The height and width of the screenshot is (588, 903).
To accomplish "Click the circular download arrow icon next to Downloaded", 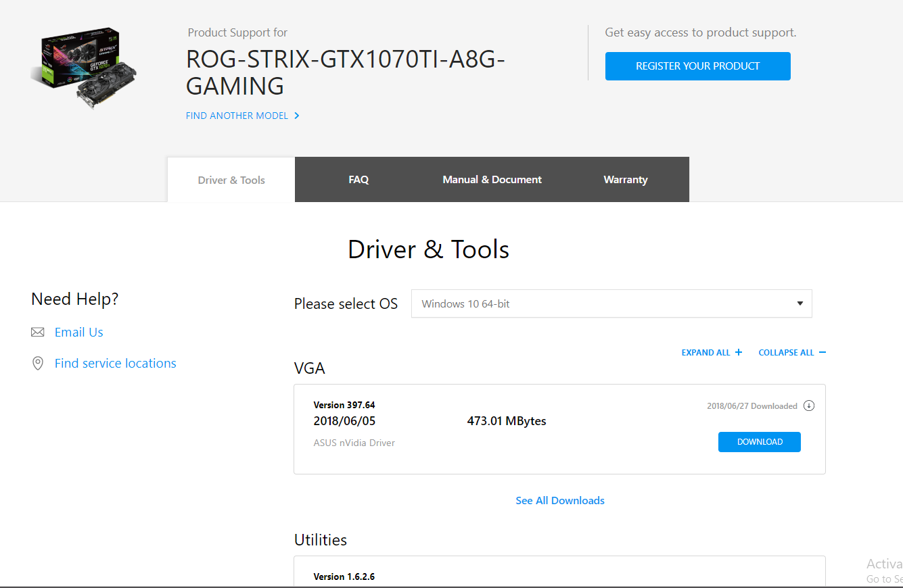I will (x=809, y=406).
